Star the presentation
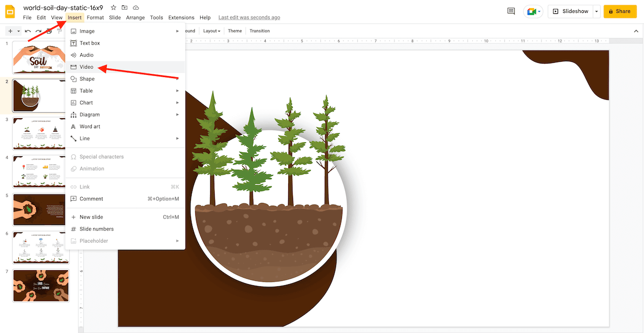The height and width of the screenshot is (333, 644). coord(113,8)
